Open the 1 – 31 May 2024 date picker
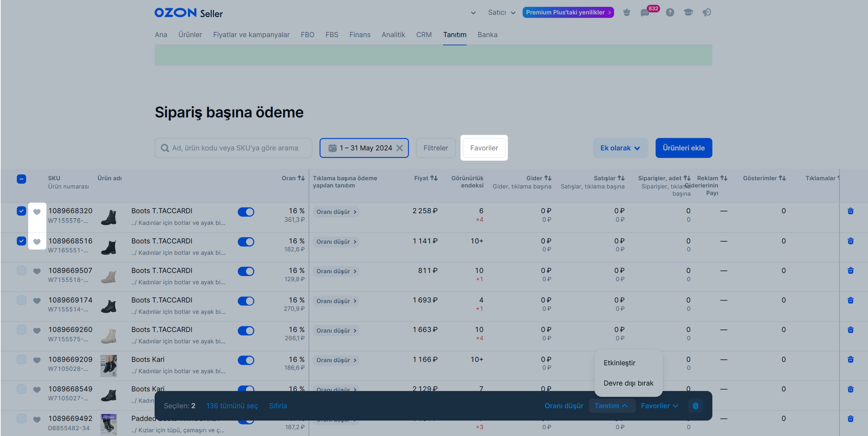The height and width of the screenshot is (436, 868). click(x=364, y=148)
